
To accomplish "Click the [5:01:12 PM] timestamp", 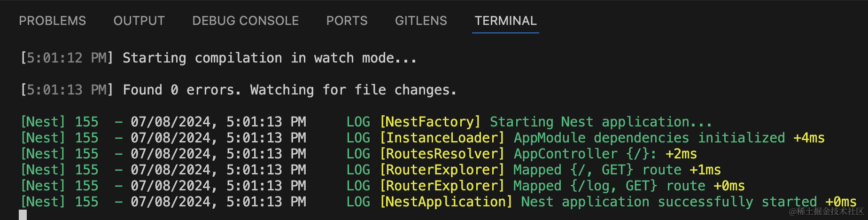I will point(67,58).
